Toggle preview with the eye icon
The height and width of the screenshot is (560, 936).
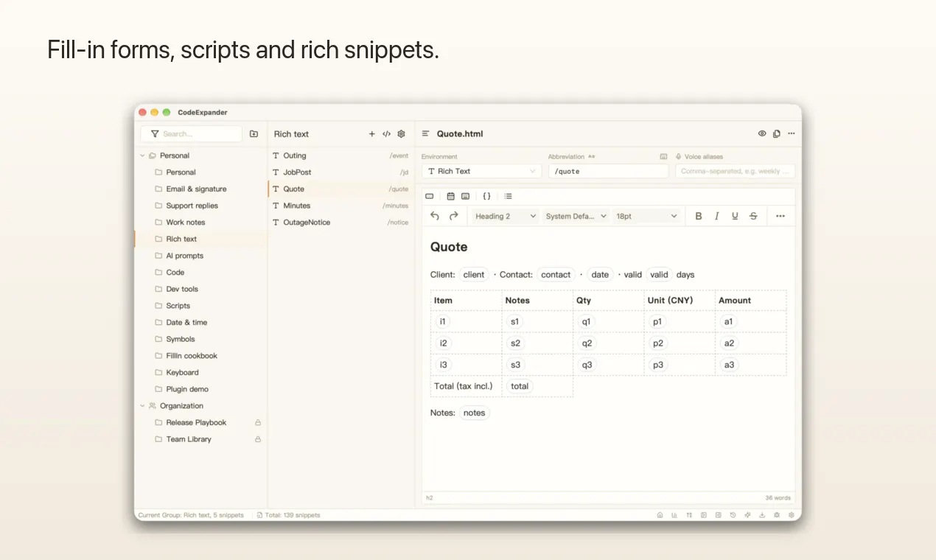(762, 134)
